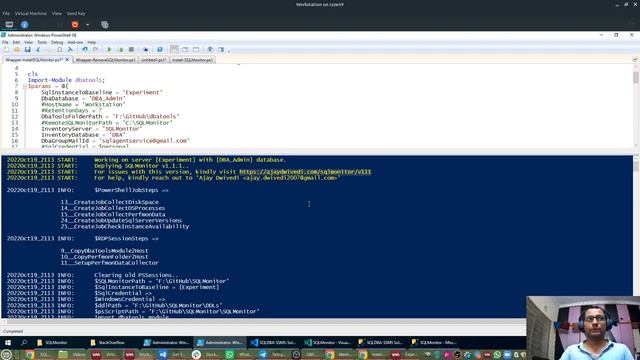Switch to the SQLMonitor Visual Studio Code taskbar item
Screen dimensions: 640x360
point(327,342)
